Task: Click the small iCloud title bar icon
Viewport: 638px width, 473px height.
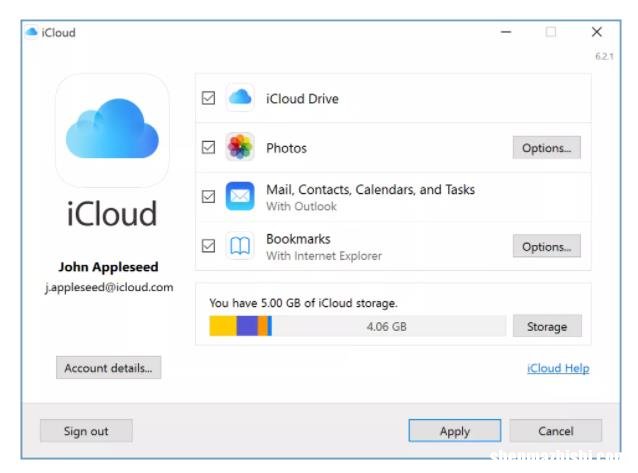Action: coord(31,32)
